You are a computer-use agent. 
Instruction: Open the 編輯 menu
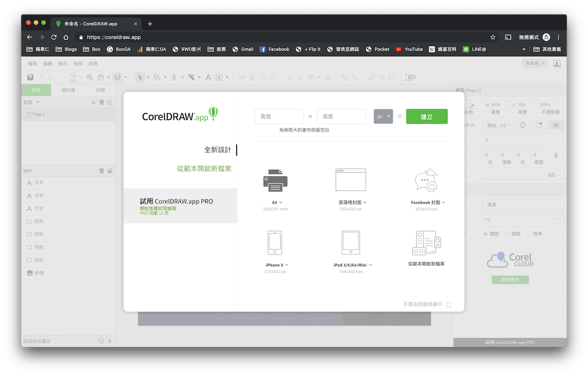(x=48, y=63)
